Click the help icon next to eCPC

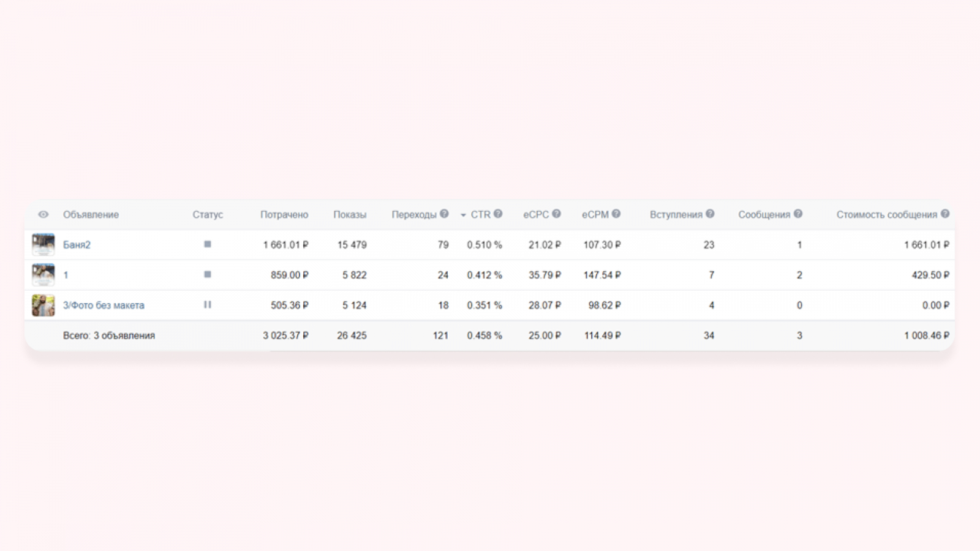tap(556, 214)
